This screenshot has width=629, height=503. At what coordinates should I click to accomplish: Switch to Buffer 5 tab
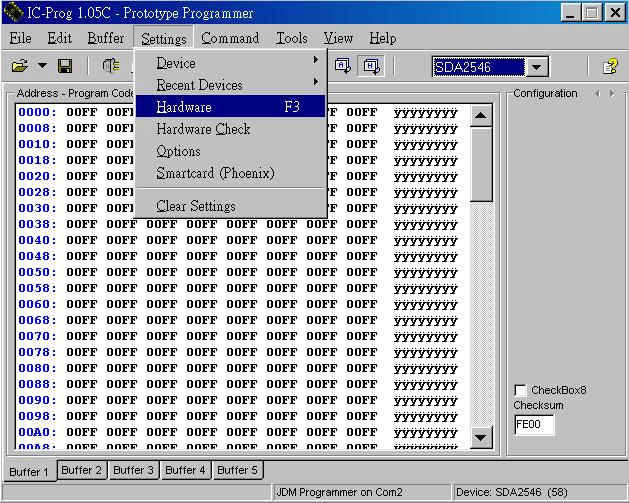click(237, 470)
